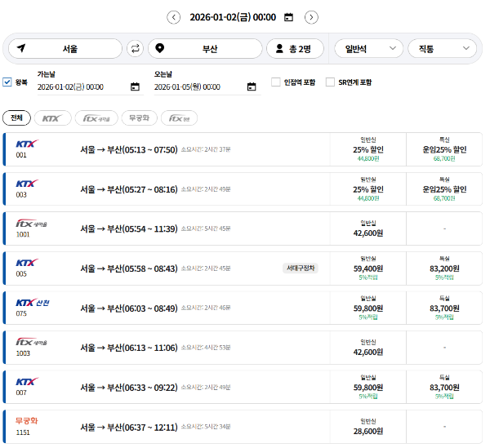Click route 서울 → 부산(05:54 ~ 11:39)
This screenshot has height=448, width=490.
tap(129, 228)
